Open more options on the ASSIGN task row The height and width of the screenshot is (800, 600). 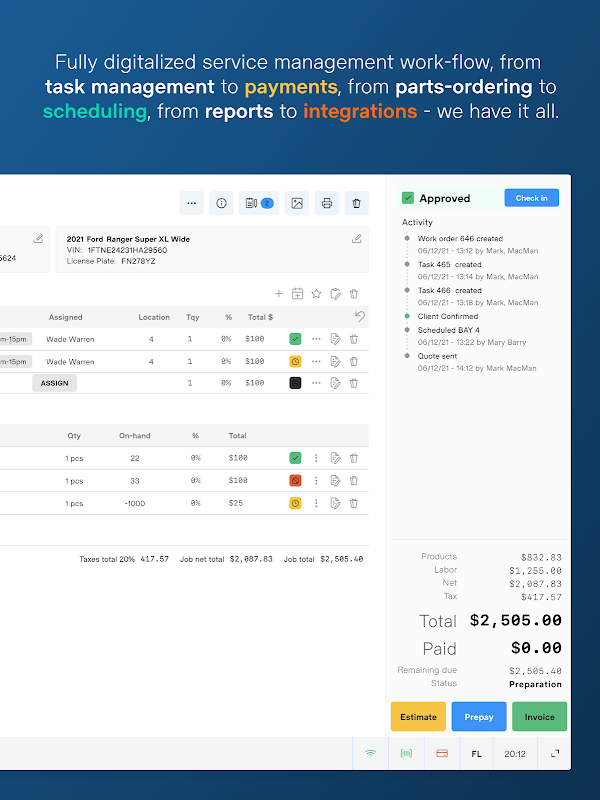point(316,383)
